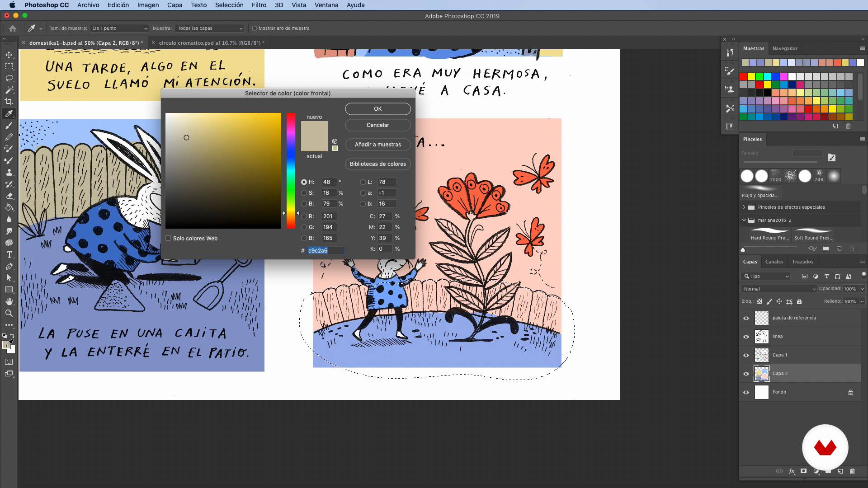Toggle visibility of Capa 2 layer
This screenshot has width=868, height=488.
[746, 374]
